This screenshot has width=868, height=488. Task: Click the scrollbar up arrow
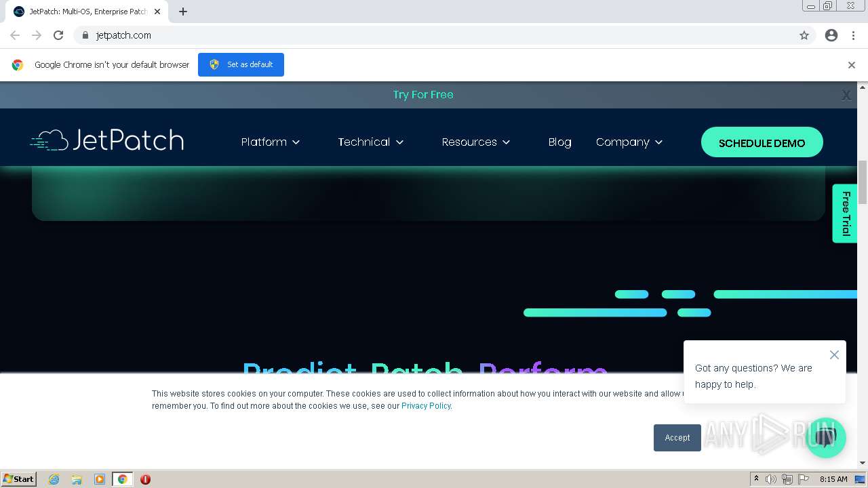click(863, 87)
